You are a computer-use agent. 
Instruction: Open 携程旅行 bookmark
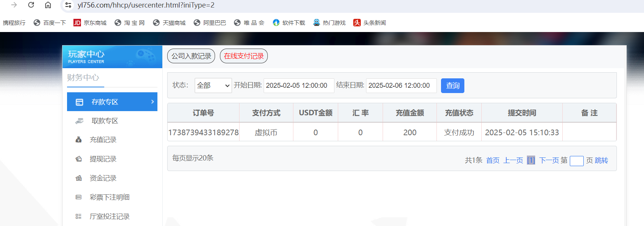pyautogui.click(x=14, y=23)
